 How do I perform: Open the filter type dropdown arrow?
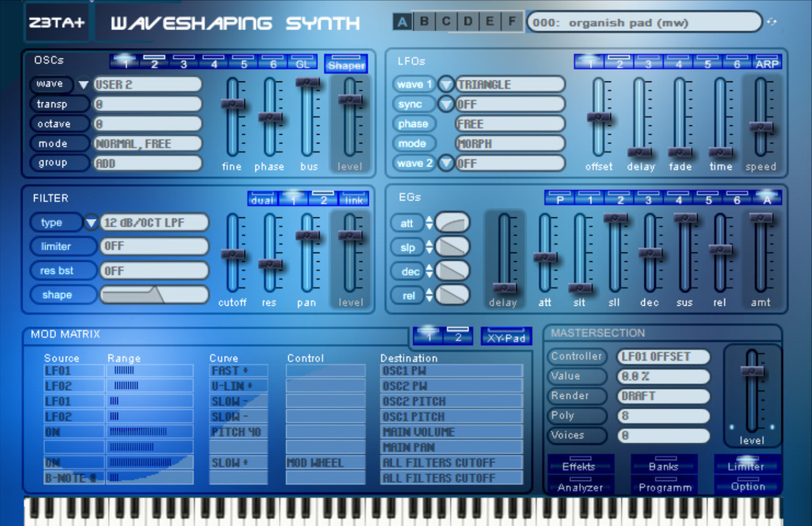coord(91,223)
